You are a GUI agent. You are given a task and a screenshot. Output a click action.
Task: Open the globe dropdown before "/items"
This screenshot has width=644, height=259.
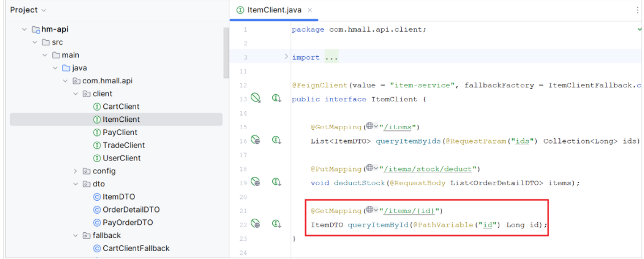tap(372, 126)
